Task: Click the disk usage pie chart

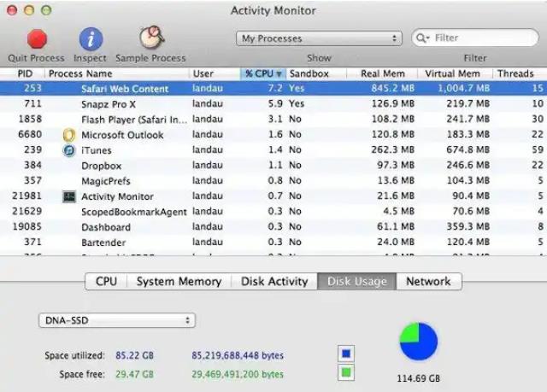Action: 418,342
